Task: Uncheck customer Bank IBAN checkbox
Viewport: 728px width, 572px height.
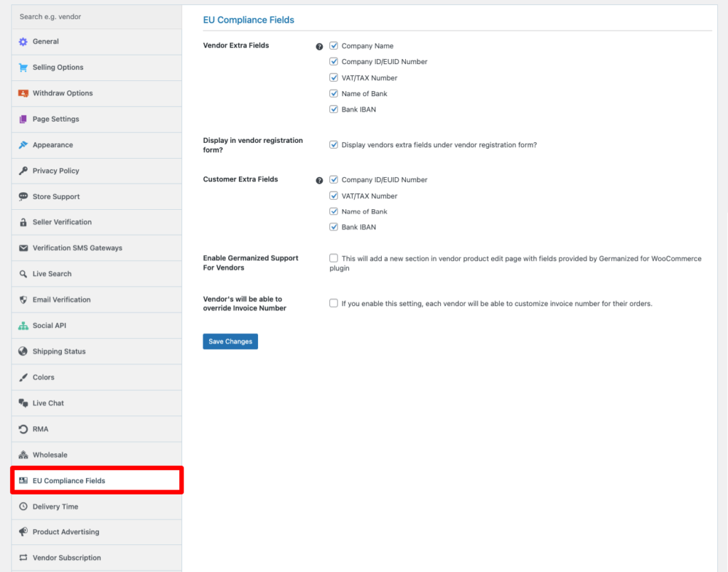Action: coord(333,227)
